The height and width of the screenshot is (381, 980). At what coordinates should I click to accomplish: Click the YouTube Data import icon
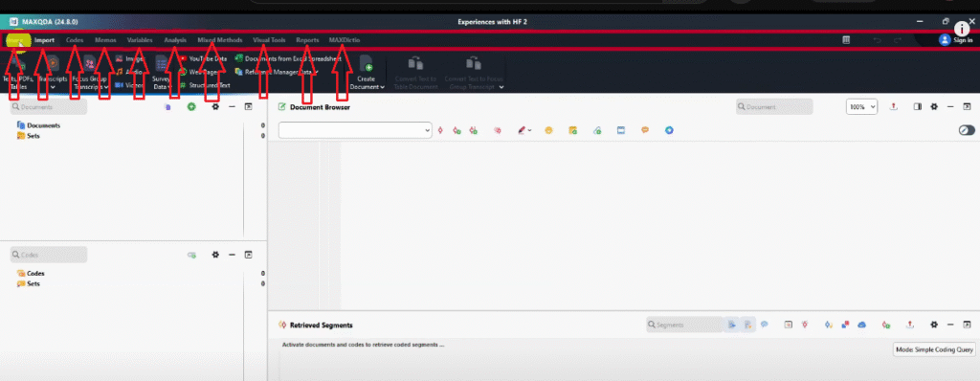183,58
